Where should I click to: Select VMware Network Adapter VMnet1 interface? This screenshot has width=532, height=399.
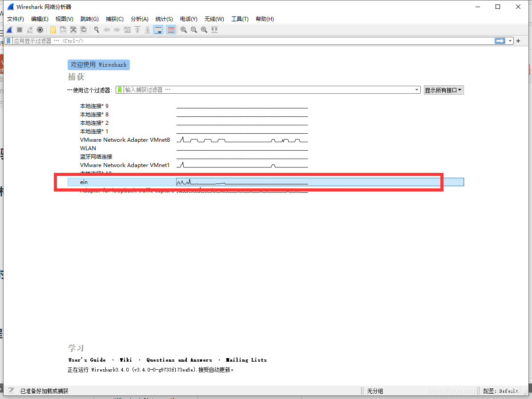click(x=125, y=165)
